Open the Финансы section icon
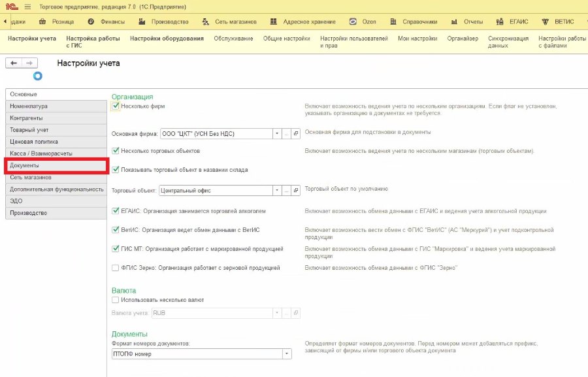Viewport: 588px width, 377px height. (x=91, y=22)
